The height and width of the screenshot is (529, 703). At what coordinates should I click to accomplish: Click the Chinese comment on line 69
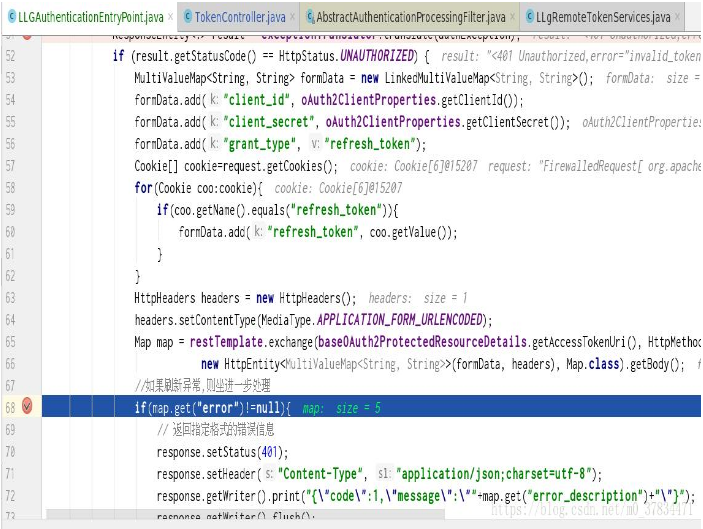point(215,430)
